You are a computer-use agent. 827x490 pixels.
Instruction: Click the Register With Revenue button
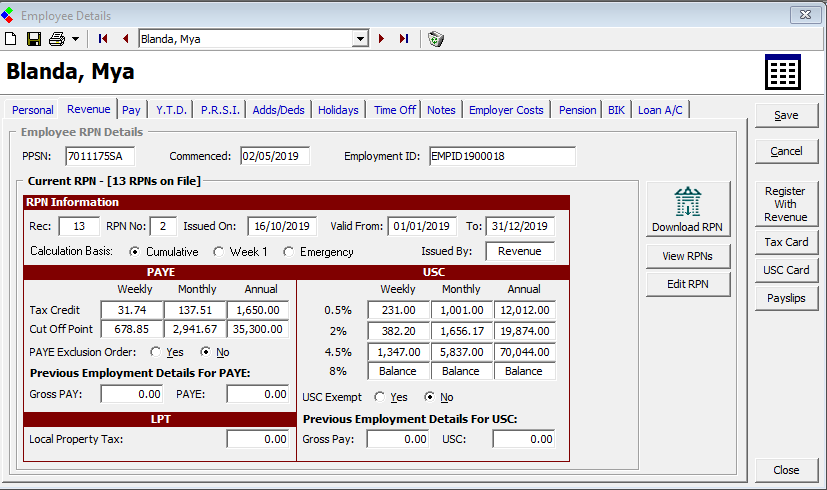point(785,204)
